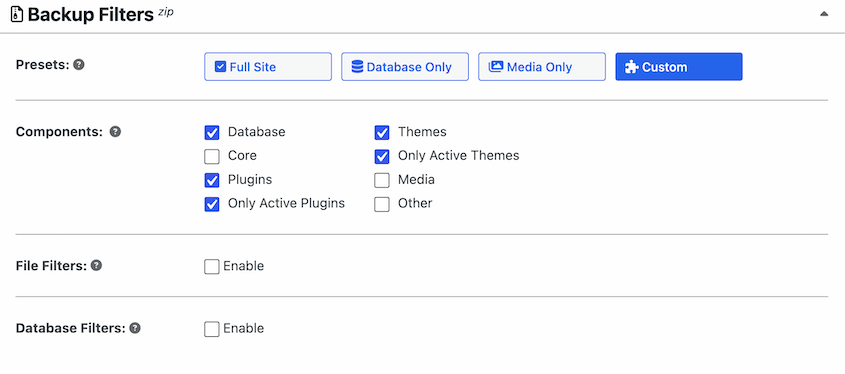Click the Presets label
The width and height of the screenshot is (845, 374).
[43, 65]
